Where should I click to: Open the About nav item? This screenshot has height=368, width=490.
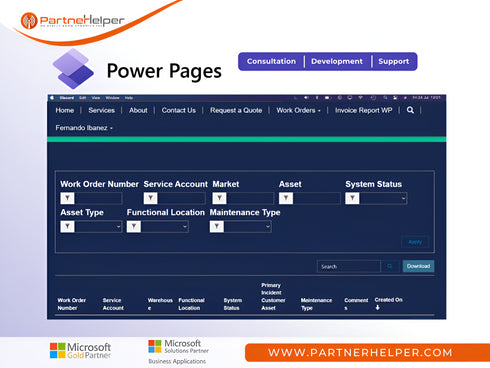[138, 110]
